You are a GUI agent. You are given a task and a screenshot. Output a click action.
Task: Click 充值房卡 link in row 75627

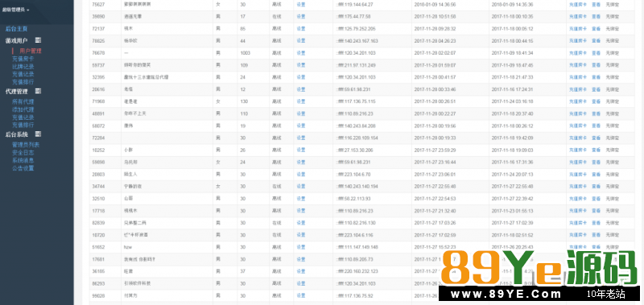coord(578,5)
